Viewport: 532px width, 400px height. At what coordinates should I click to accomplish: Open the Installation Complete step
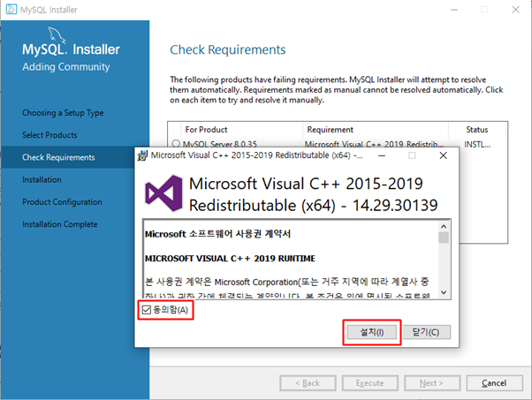[60, 224]
